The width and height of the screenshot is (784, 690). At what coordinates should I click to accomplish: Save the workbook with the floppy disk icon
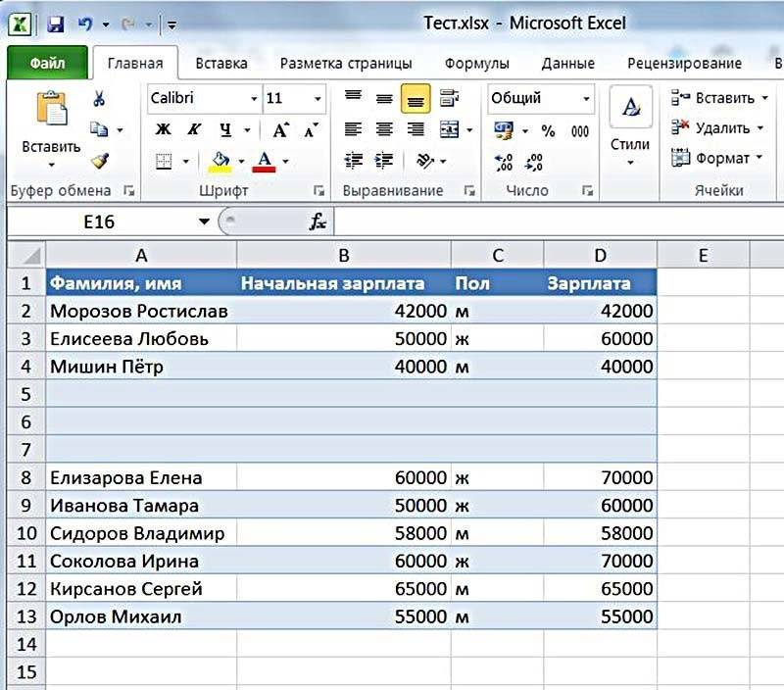point(56,23)
